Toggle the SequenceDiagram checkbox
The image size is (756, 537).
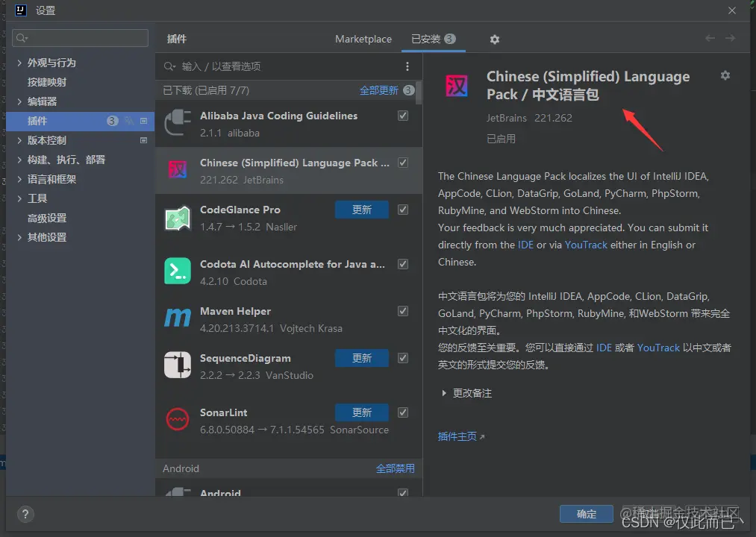click(x=403, y=358)
